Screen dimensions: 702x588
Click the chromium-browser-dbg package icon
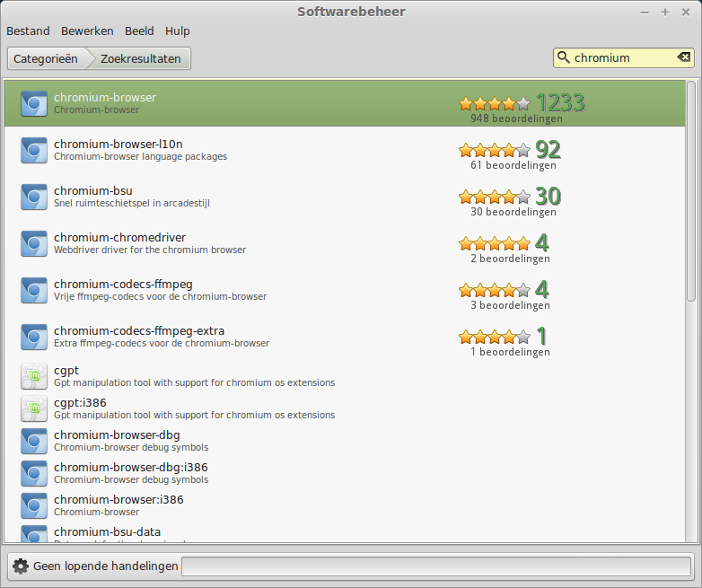point(34,441)
